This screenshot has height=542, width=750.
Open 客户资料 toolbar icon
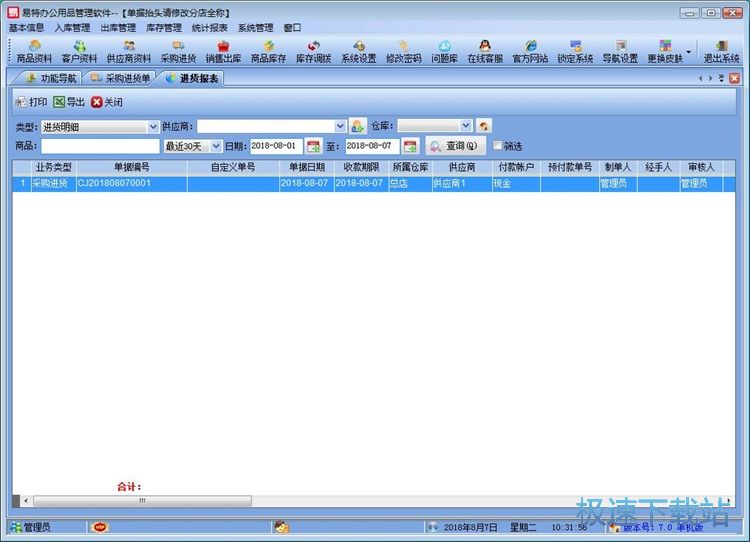[79, 52]
